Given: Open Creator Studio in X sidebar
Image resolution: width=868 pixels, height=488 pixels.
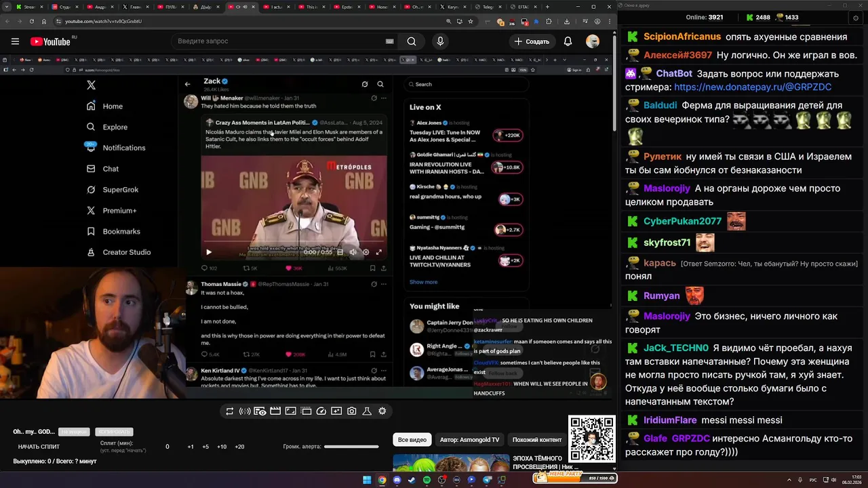Looking at the screenshot, I should 118,252.
